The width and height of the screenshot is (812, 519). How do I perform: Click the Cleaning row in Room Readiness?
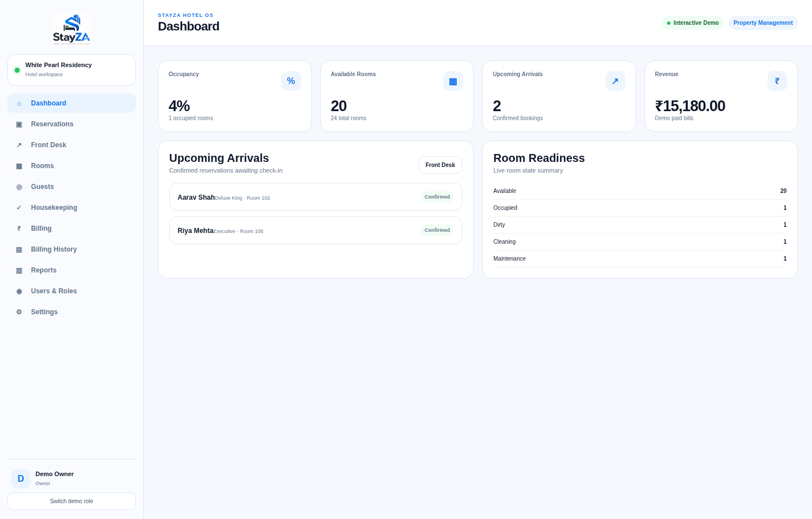tap(640, 242)
